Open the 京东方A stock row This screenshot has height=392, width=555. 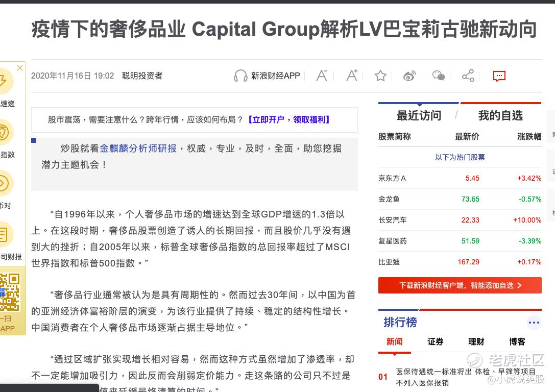[x=460, y=178]
